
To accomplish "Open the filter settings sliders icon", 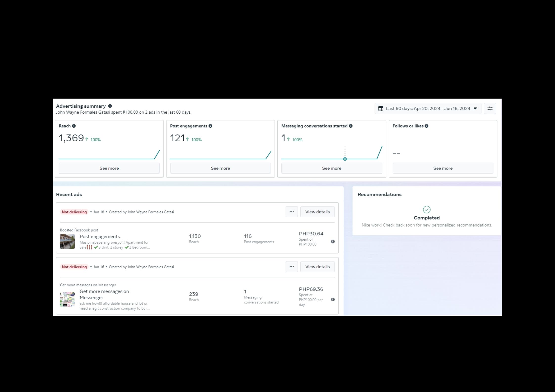I will point(490,108).
